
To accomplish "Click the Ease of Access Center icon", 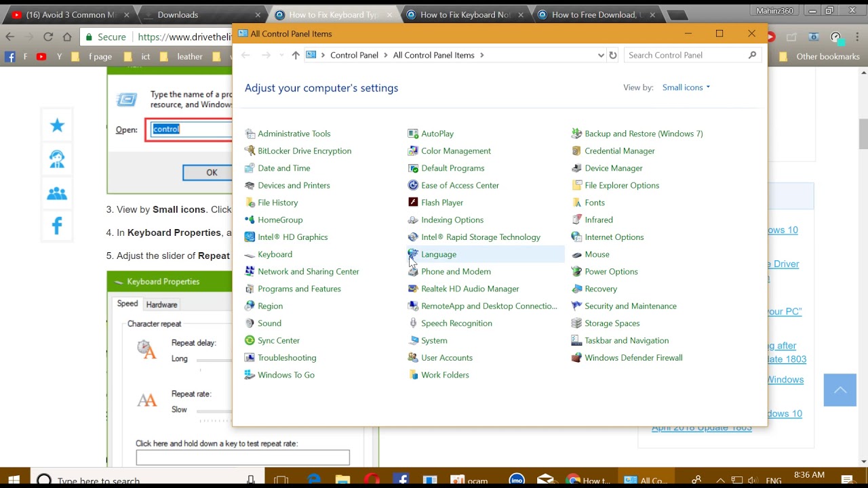I will [413, 185].
